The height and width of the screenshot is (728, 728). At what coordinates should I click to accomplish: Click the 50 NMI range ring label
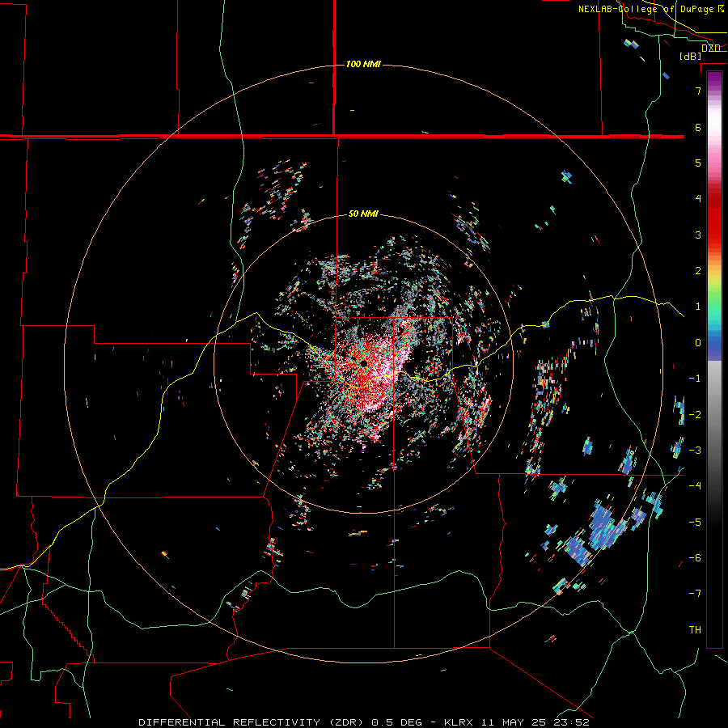pyautogui.click(x=363, y=214)
